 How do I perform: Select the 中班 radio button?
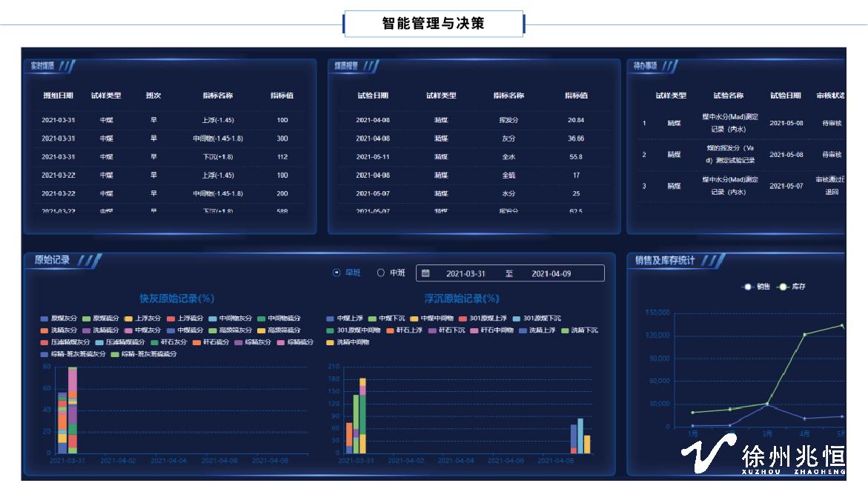tap(381, 273)
